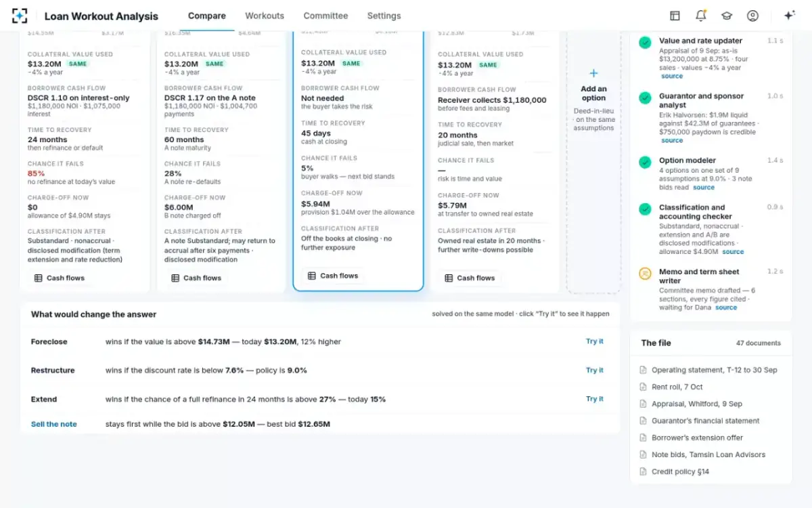Image resolution: width=812 pixels, height=508 pixels.
Task: Click document icon for Guarantor's financial statement
Action: point(644,421)
